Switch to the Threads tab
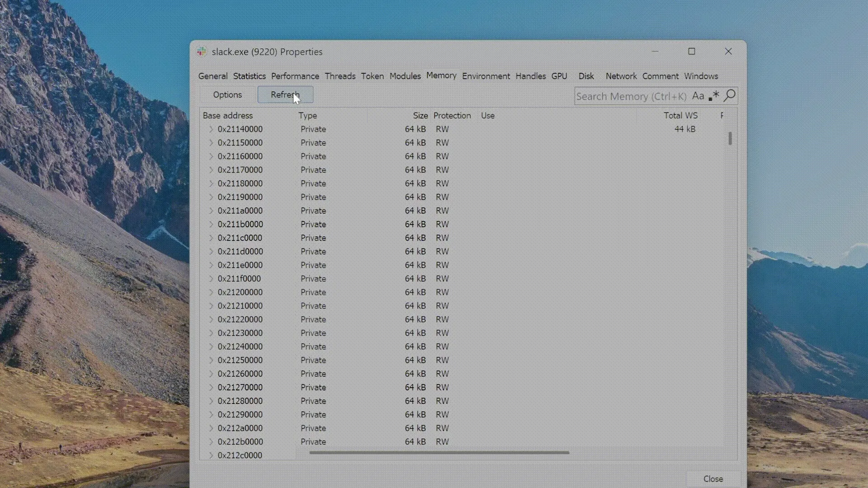868x488 pixels. click(340, 76)
